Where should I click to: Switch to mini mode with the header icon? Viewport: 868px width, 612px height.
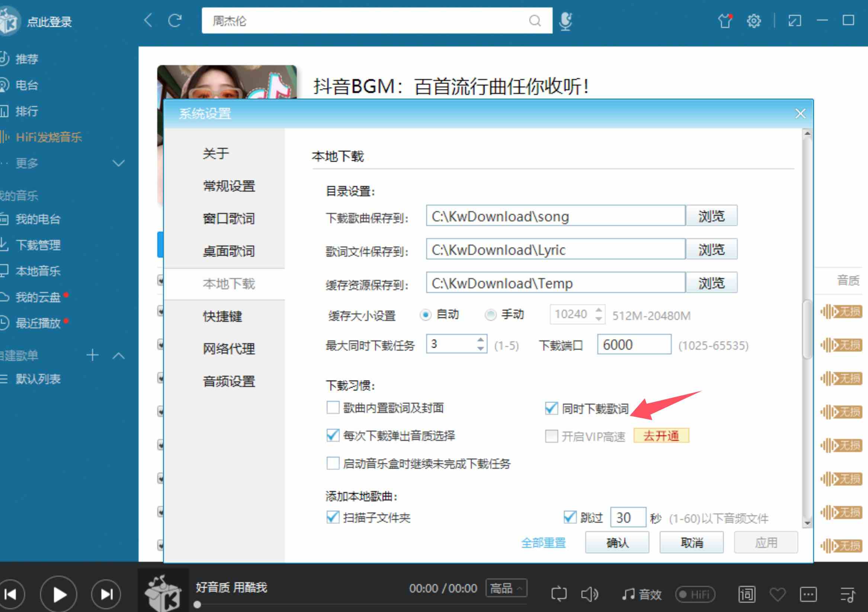795,20
